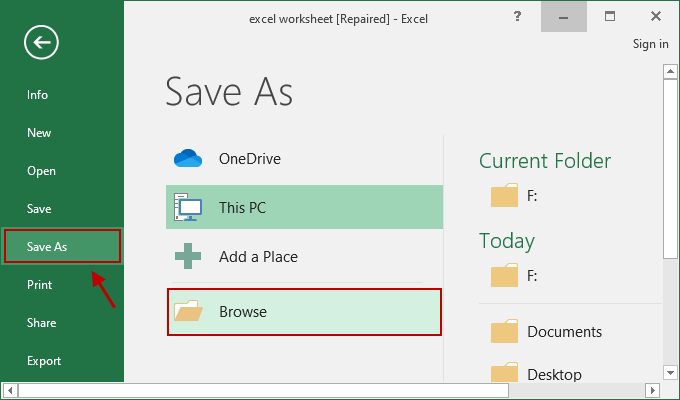Choose Open from the sidebar
Image resolution: width=680 pixels, height=400 pixels.
(41, 171)
